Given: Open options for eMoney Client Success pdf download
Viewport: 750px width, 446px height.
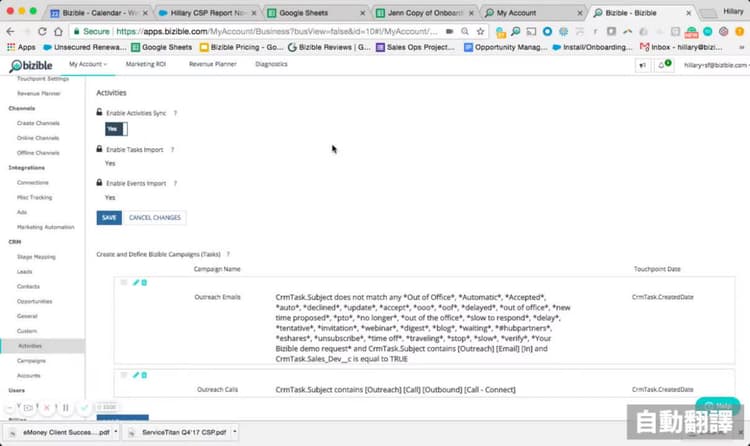Looking at the screenshot, I should click(x=116, y=432).
